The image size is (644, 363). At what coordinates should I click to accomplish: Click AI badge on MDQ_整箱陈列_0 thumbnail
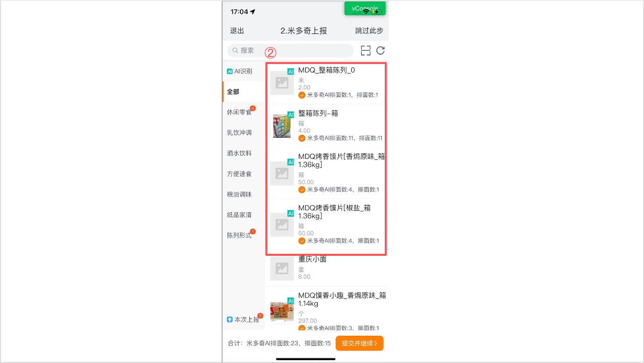(290, 71)
